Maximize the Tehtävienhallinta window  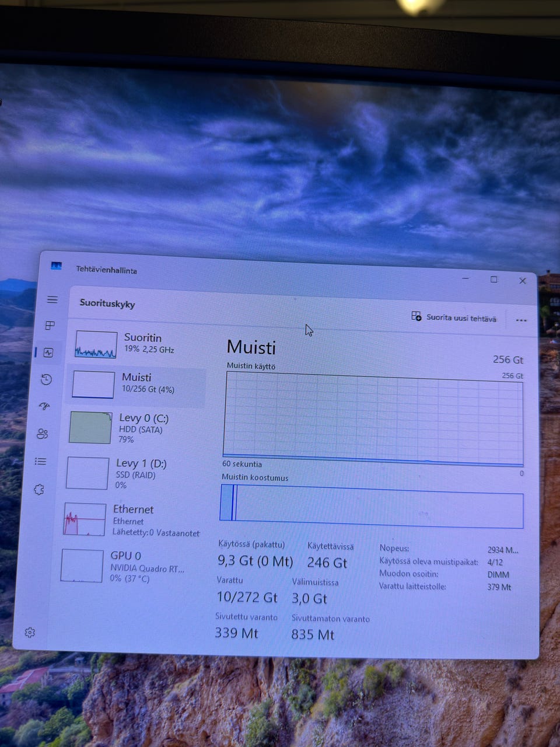pos(494,280)
